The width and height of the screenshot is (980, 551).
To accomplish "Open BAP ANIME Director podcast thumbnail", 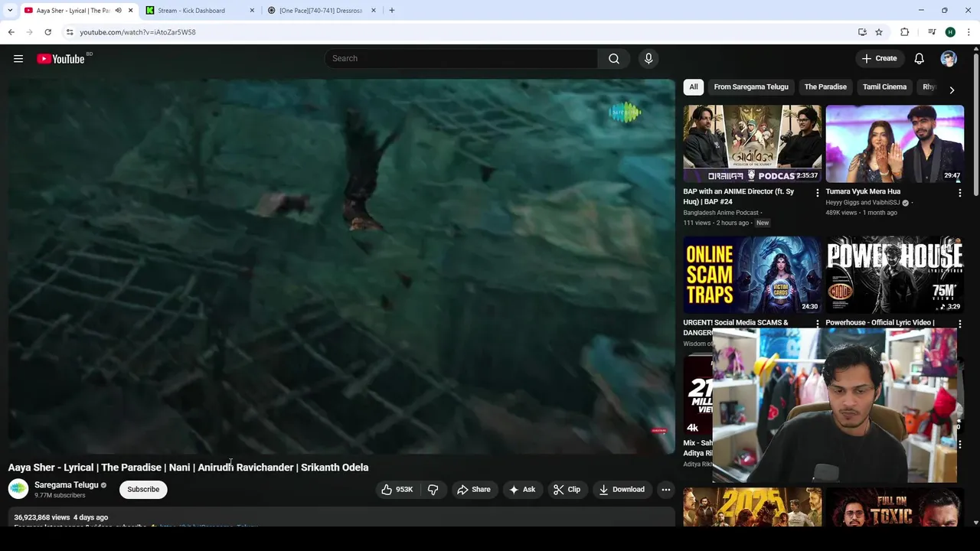I will [x=753, y=144].
